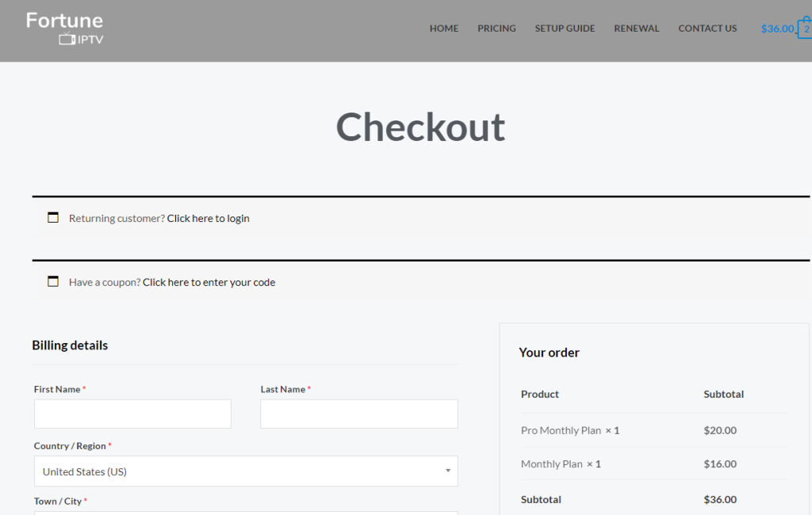The image size is (812, 515).
Task: Open the Fortune IPTV logo homepage
Action: click(x=65, y=29)
